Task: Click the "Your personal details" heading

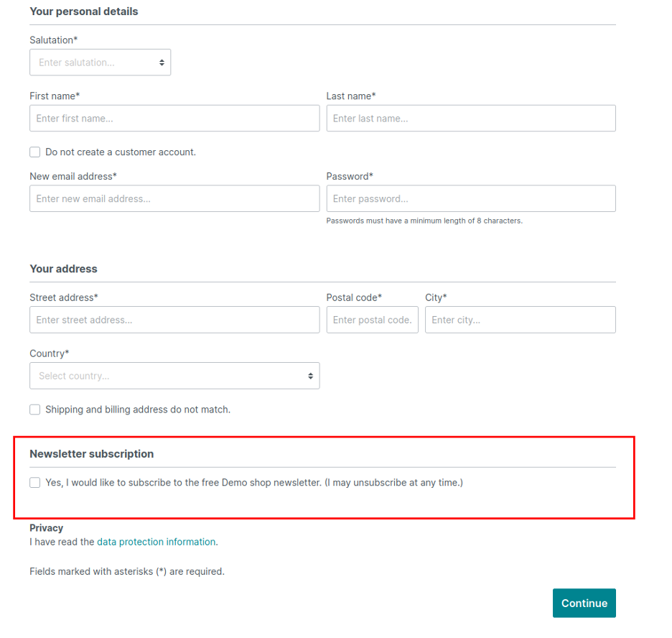Action: 83,11
